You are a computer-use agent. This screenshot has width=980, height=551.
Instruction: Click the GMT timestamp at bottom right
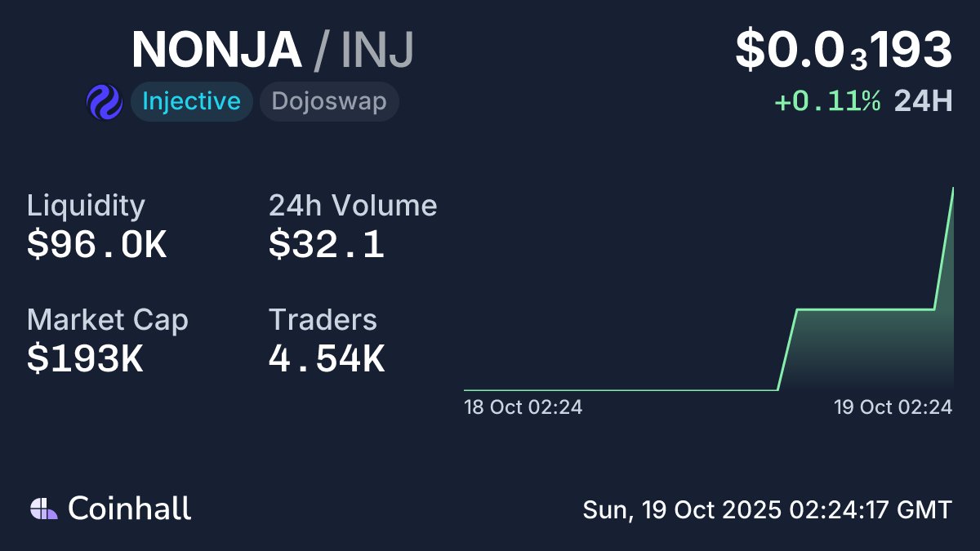pyautogui.click(x=767, y=510)
